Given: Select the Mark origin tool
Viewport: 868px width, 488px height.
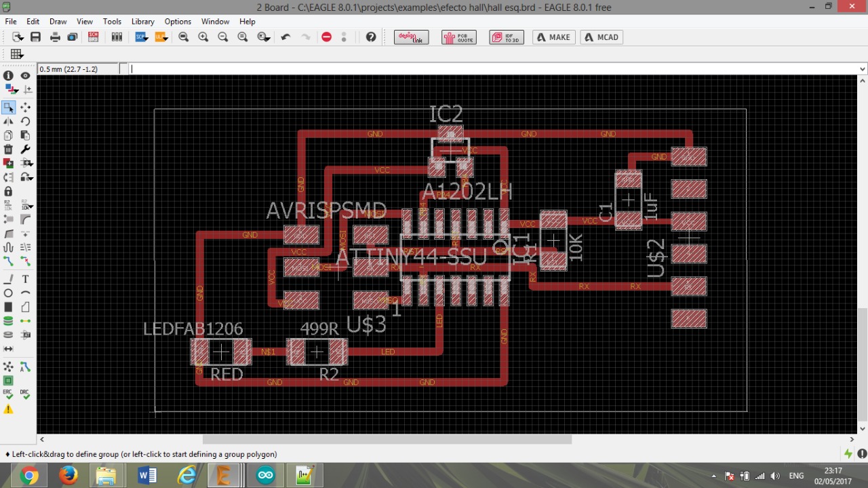Looking at the screenshot, I should pyautogui.click(x=28, y=90).
